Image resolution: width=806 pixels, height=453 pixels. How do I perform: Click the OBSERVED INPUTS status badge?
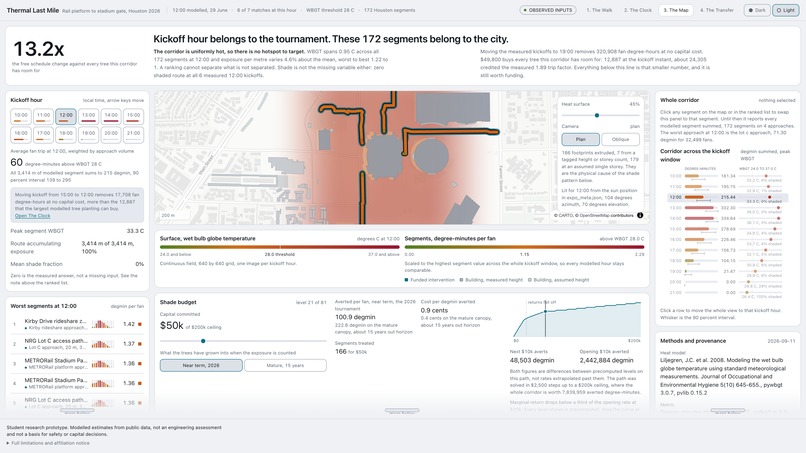tap(547, 10)
